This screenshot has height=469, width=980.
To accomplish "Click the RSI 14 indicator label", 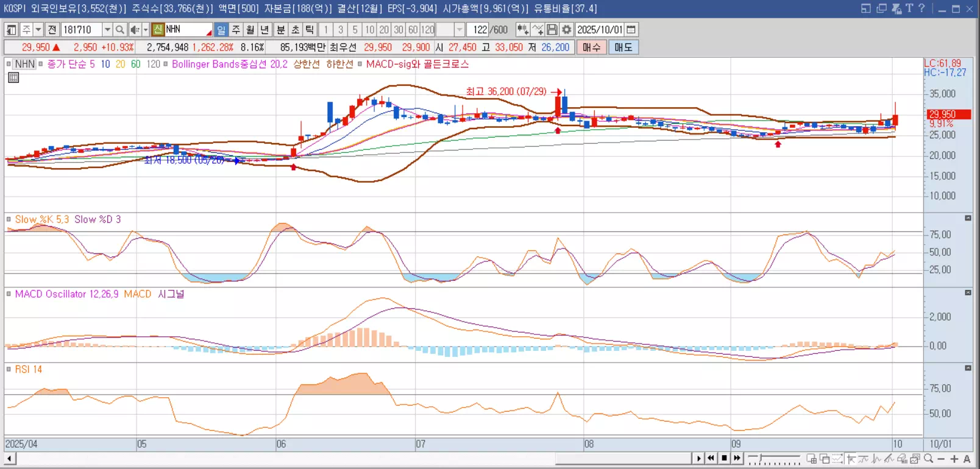I will [x=29, y=369].
